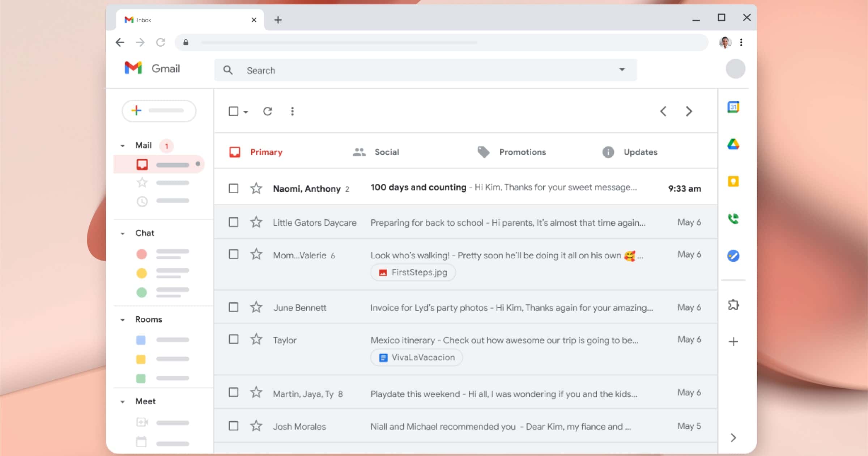Check the Josh Morales email checkbox

(234, 426)
